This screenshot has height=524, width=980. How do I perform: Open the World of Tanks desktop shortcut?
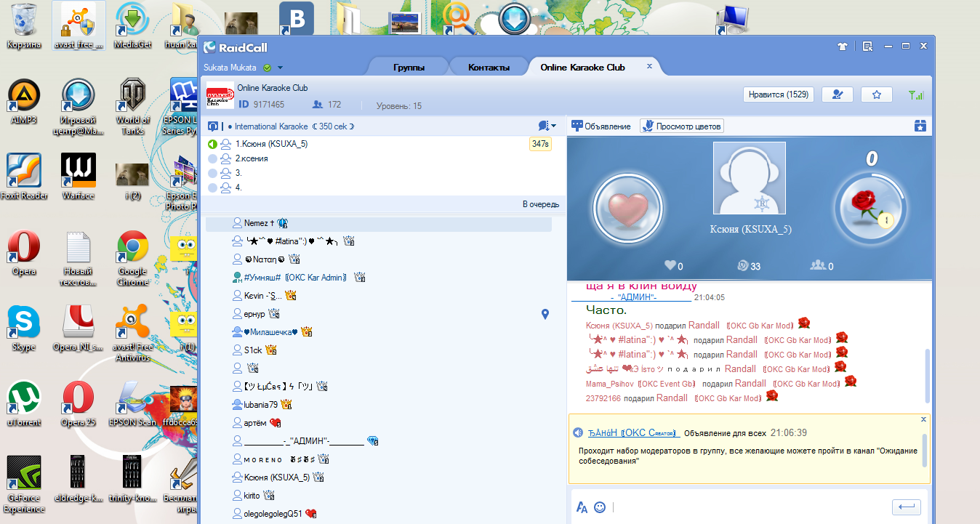click(x=133, y=106)
